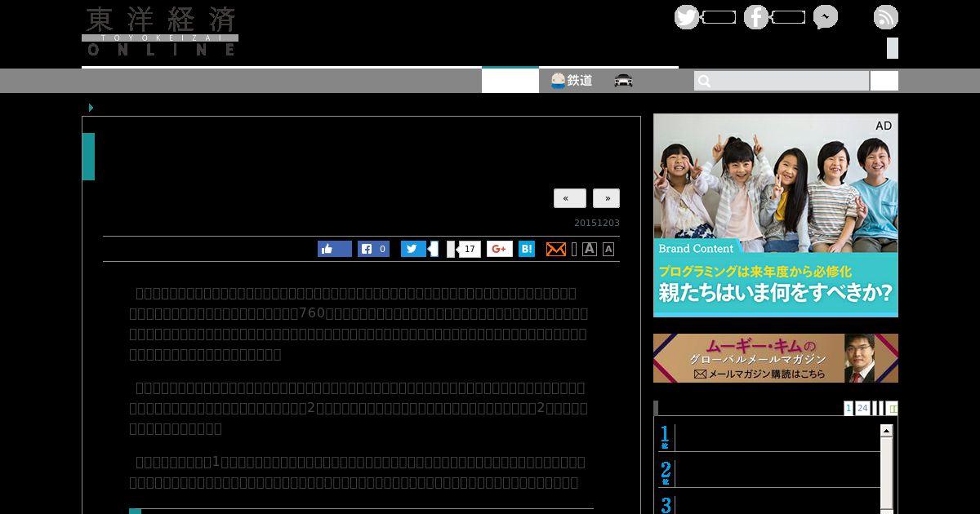Bookmark with Hatena B! button

pyautogui.click(x=527, y=249)
